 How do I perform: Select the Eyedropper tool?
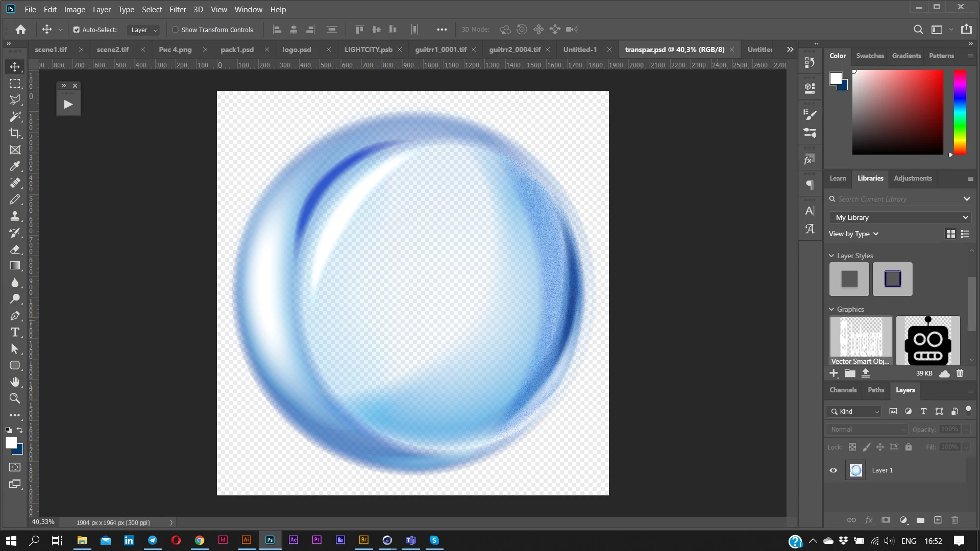[x=15, y=166]
